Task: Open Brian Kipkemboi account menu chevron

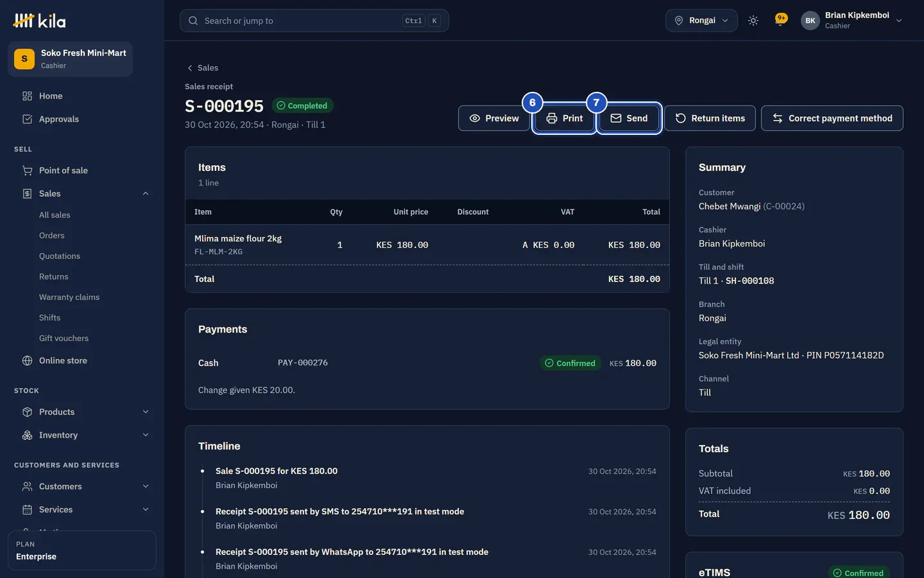Action: tap(899, 21)
